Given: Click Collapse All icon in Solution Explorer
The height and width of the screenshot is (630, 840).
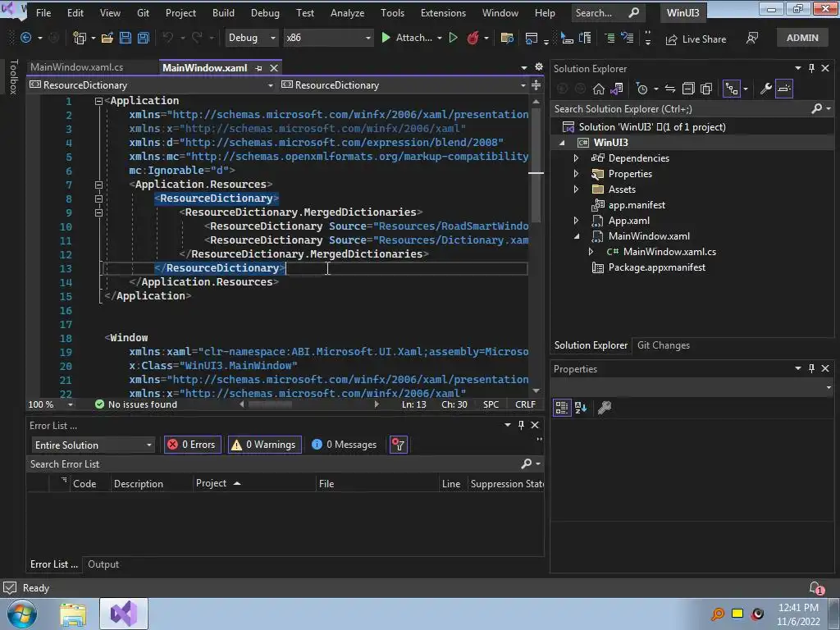Looking at the screenshot, I should [688, 89].
